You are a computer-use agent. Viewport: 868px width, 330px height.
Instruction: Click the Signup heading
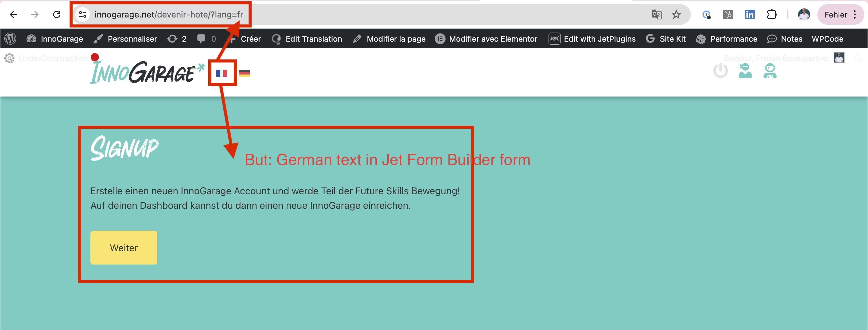124,148
